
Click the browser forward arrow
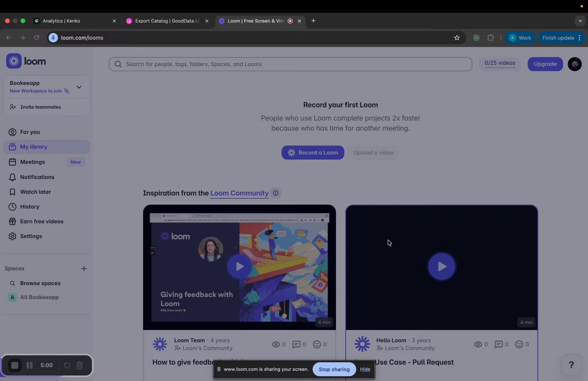(23, 38)
